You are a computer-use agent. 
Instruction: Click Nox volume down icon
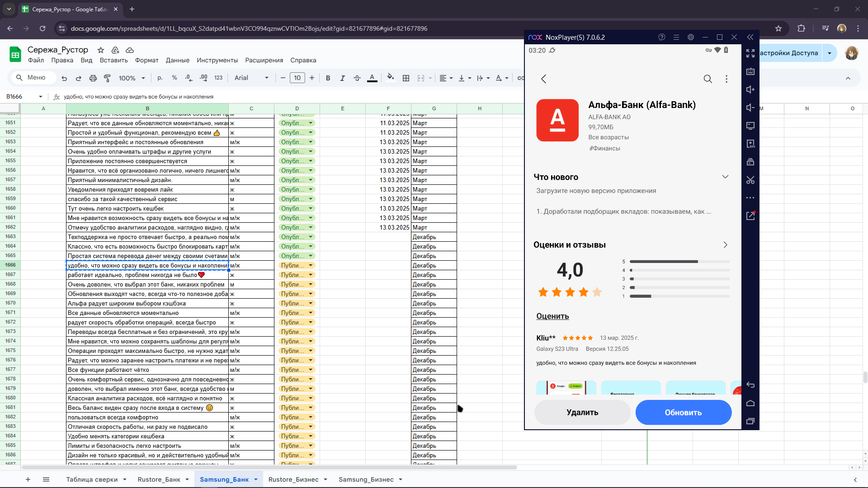[x=750, y=108]
